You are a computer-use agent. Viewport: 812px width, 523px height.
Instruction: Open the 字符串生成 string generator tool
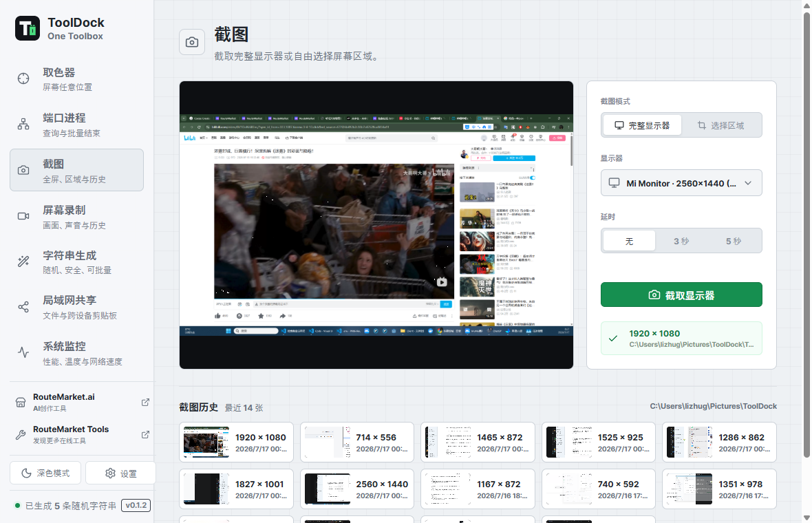click(x=76, y=262)
